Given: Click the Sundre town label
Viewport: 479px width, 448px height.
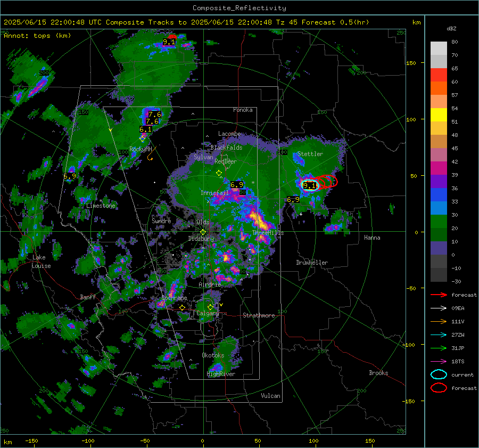Looking at the screenshot, I should pyautogui.click(x=161, y=221).
